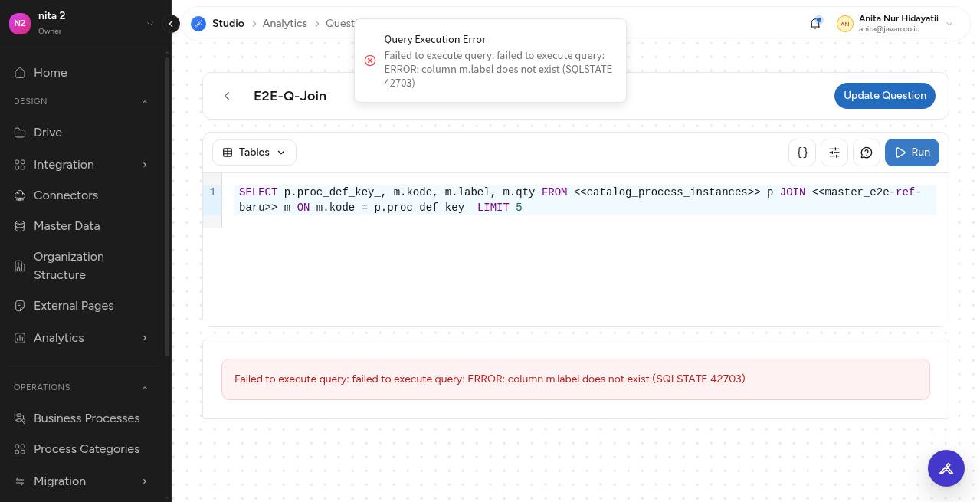Open Business Processes
Viewport: 980px width, 502px height.
[x=86, y=418]
